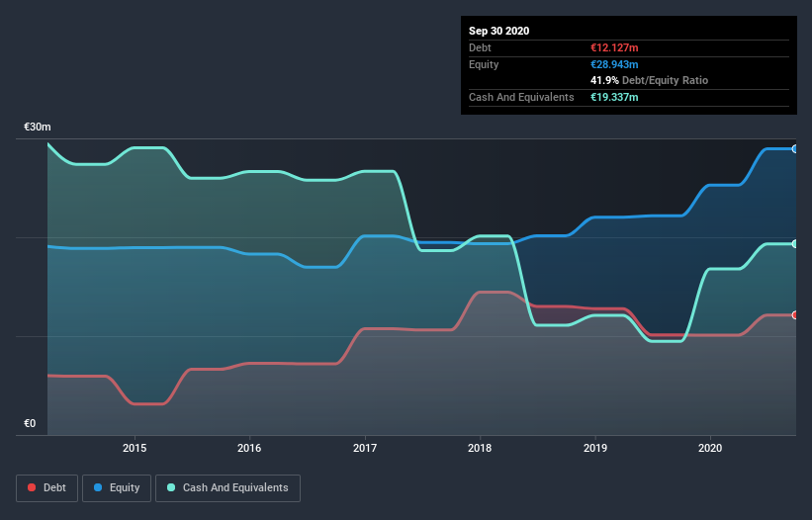
Task: Click the teal Cash legend dot
Action: (x=171, y=487)
